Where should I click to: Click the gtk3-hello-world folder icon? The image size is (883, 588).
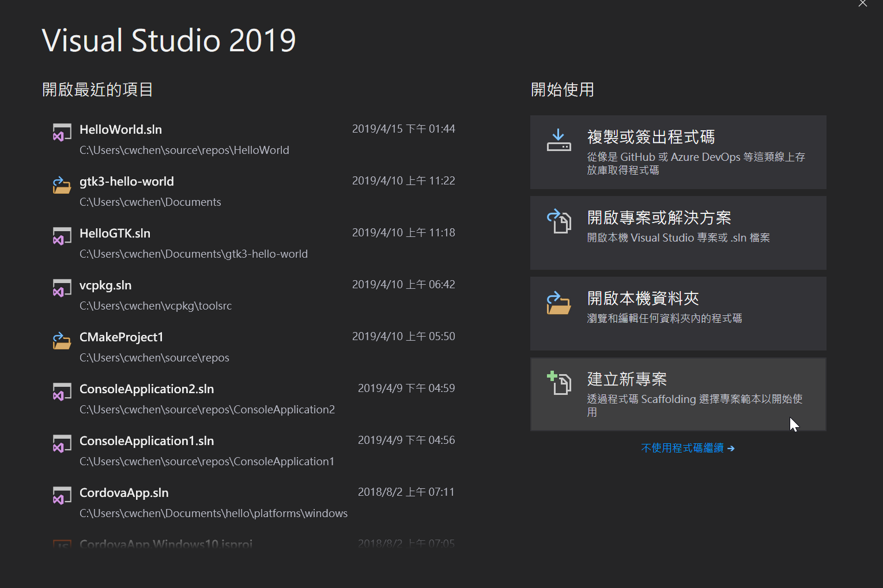tap(62, 184)
